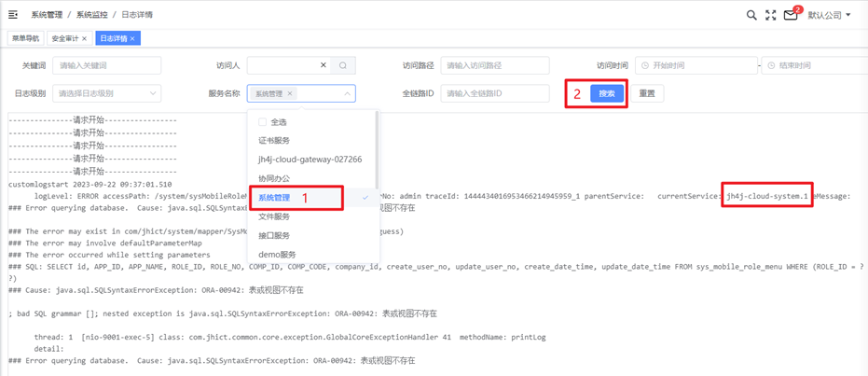Click the 开始时间 start time field

(696, 65)
